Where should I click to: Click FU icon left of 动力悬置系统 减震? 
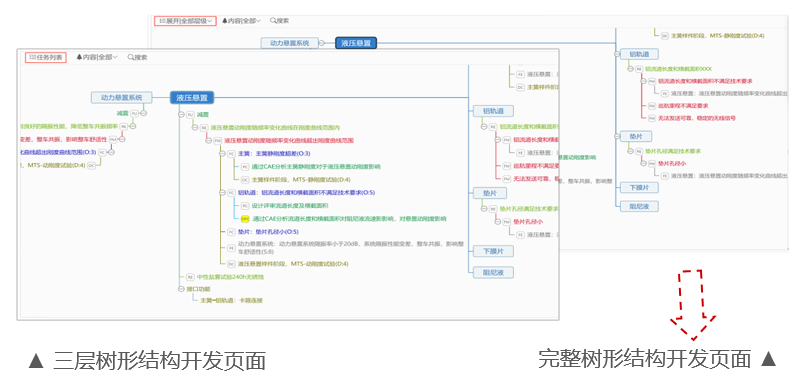pos(135,113)
